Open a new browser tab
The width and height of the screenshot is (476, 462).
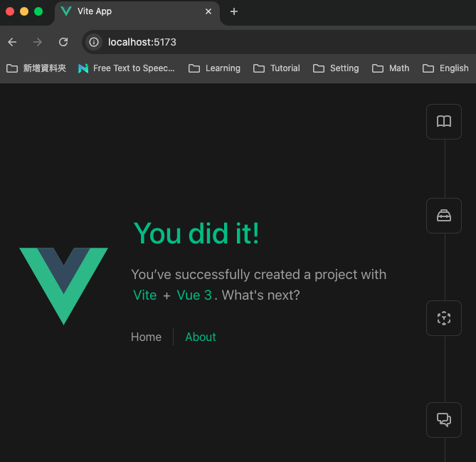[234, 11]
